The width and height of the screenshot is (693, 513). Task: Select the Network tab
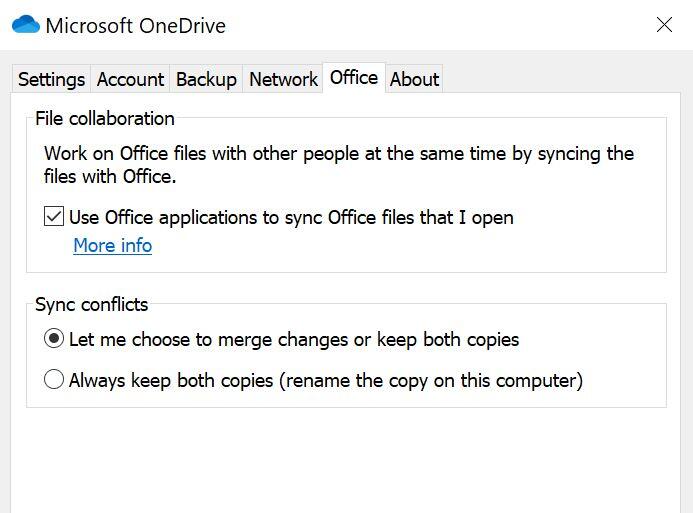point(283,79)
